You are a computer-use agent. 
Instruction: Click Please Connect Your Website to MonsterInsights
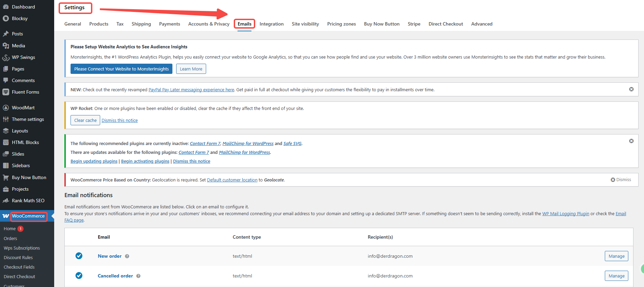click(x=121, y=69)
